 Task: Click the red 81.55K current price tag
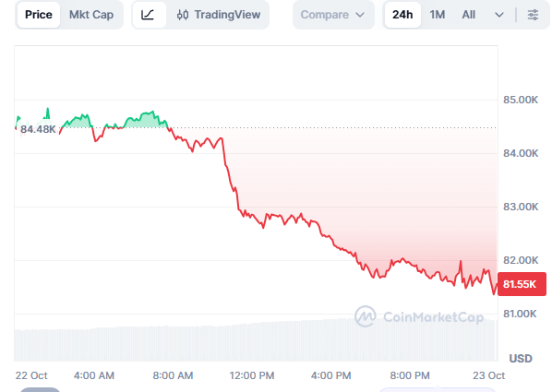(522, 284)
